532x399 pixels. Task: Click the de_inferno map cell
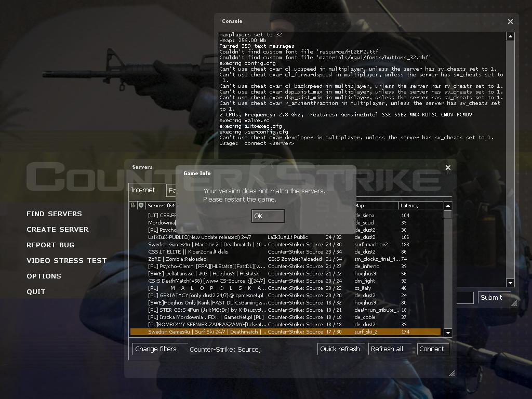[x=367, y=267]
